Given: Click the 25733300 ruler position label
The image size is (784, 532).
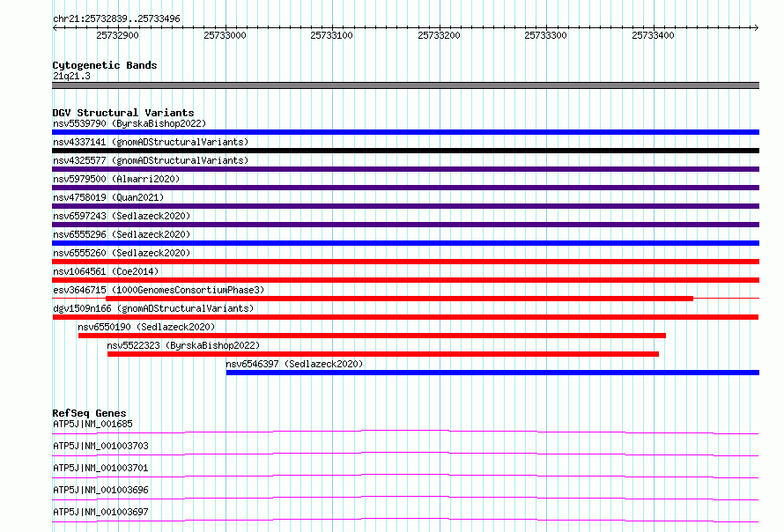Looking at the screenshot, I should pyautogui.click(x=545, y=35).
